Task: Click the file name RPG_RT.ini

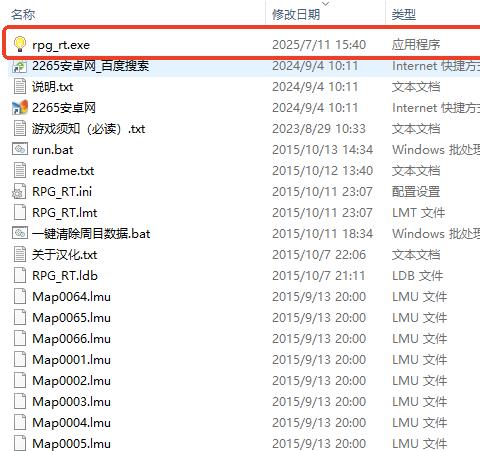Action: point(62,192)
